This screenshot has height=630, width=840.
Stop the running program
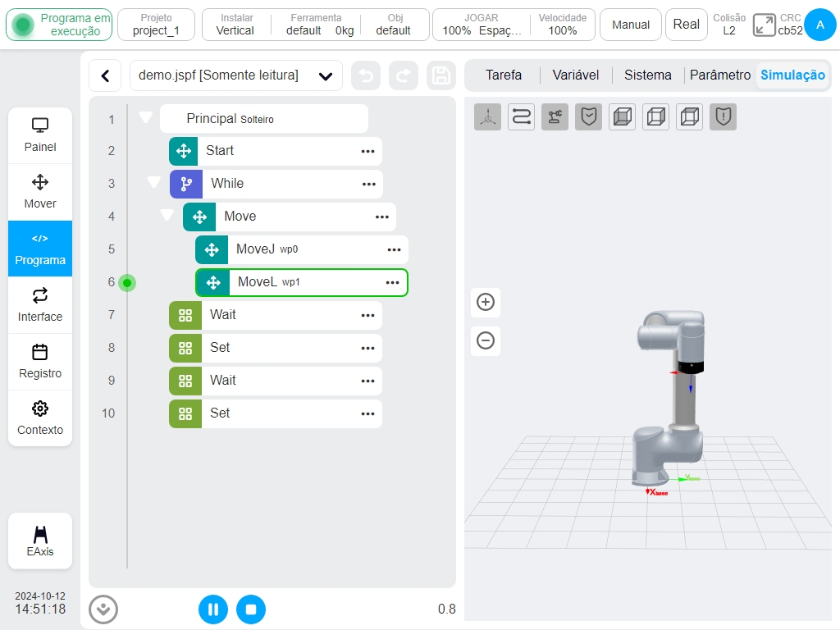pos(251,609)
